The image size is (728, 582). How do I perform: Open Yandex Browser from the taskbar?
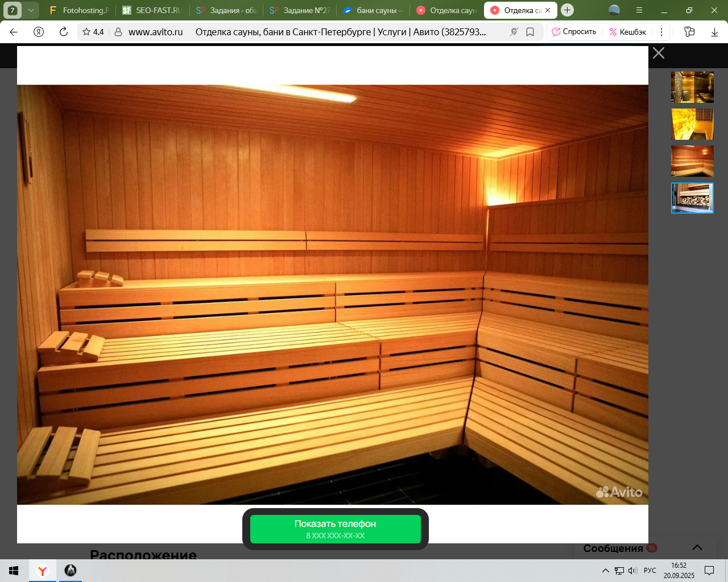pyautogui.click(x=43, y=571)
